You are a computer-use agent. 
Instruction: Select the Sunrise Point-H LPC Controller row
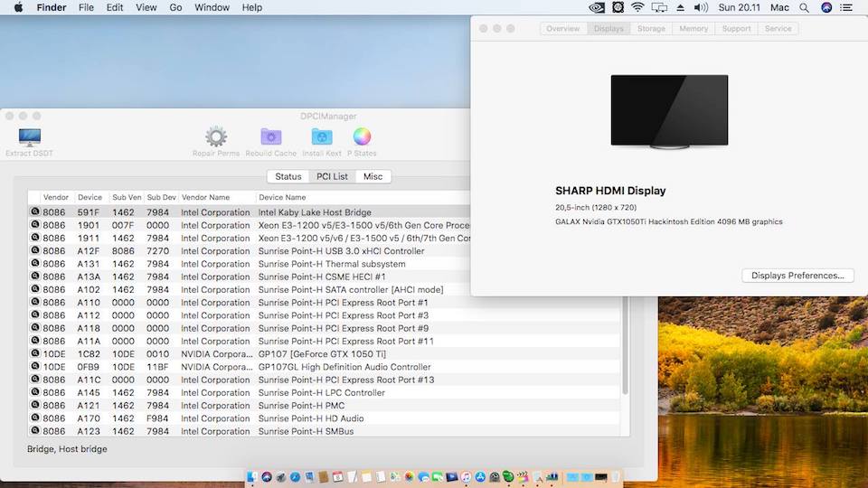[x=324, y=392]
